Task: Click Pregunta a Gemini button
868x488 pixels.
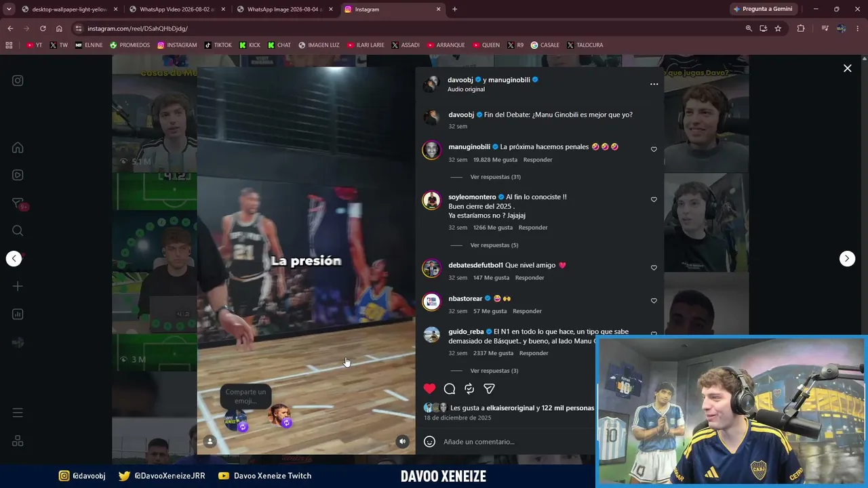Action: point(762,9)
